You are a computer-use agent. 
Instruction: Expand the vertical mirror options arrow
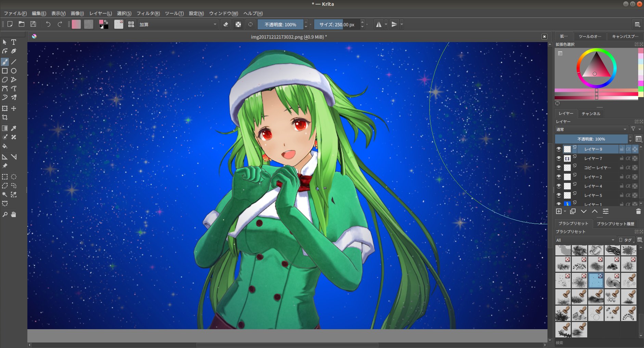point(402,24)
